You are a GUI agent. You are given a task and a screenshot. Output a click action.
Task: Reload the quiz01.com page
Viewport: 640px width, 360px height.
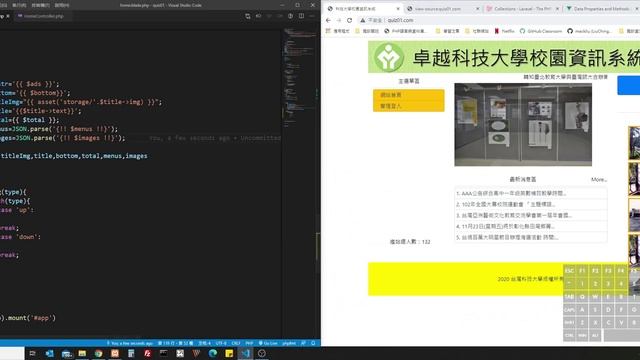tap(349, 20)
